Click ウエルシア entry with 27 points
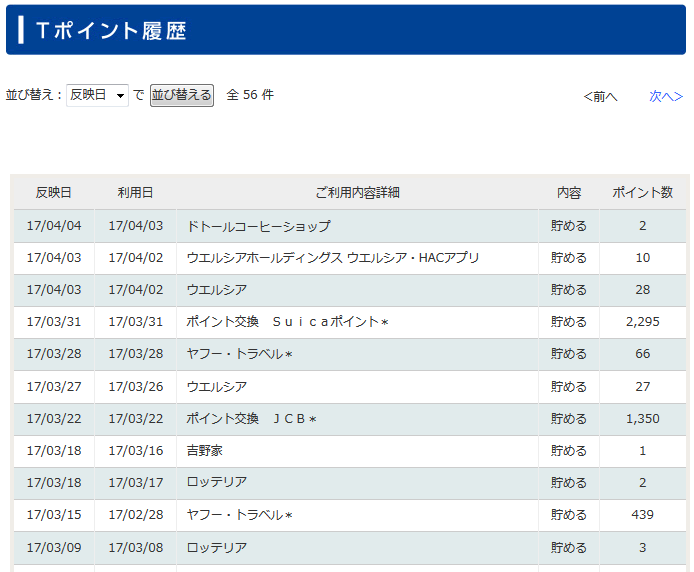The width and height of the screenshot is (694, 572). (x=217, y=386)
